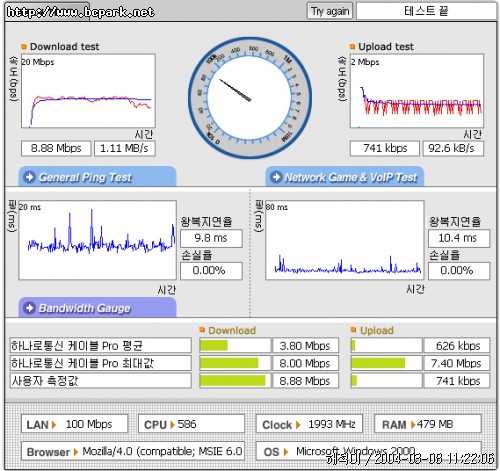This screenshot has width=500, height=471.
Task: Click the speedometer dial needle
Action: pyautogui.click(x=235, y=90)
